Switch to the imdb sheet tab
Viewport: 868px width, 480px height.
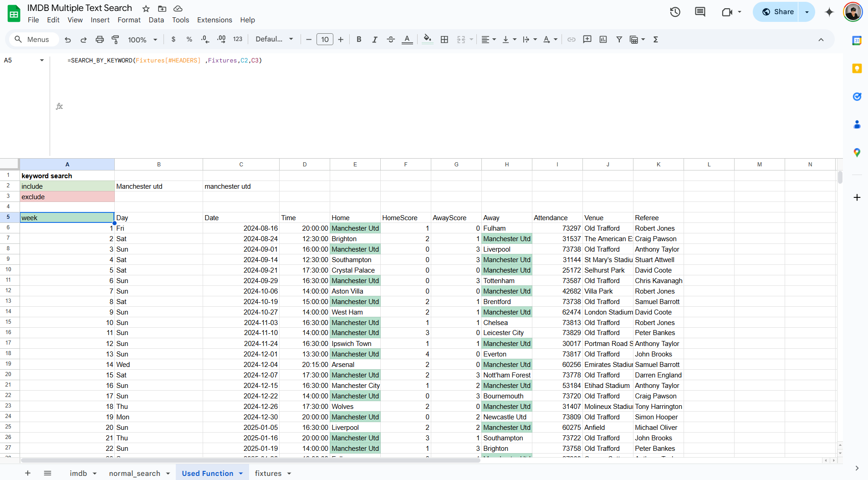(78, 473)
